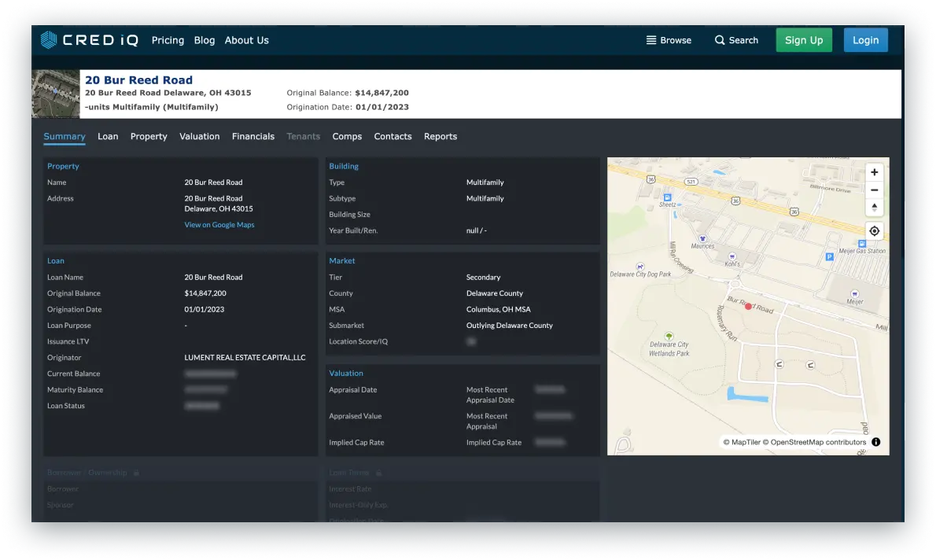Switch to the Financials tab

pyautogui.click(x=253, y=137)
